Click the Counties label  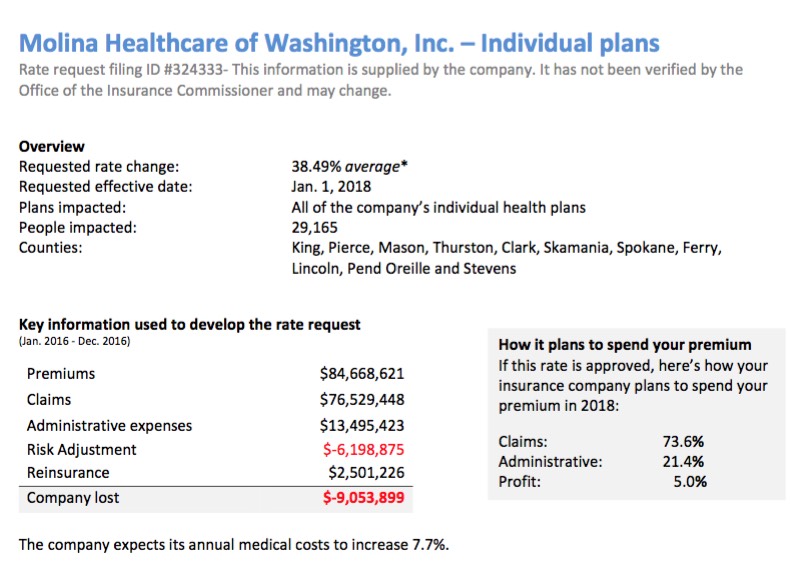point(51,247)
